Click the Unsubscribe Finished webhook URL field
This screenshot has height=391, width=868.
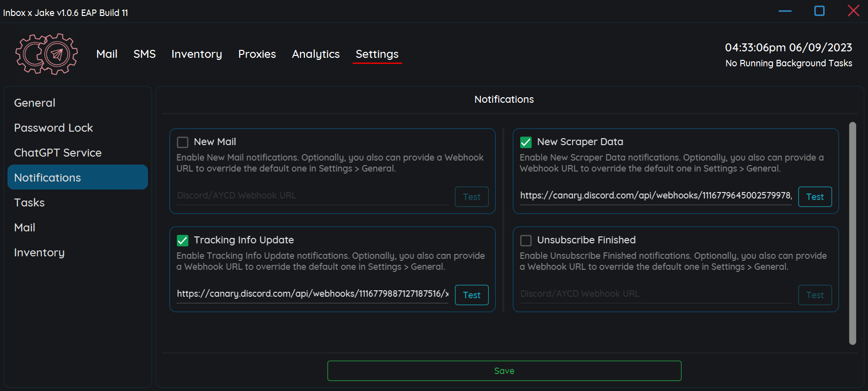coord(655,294)
